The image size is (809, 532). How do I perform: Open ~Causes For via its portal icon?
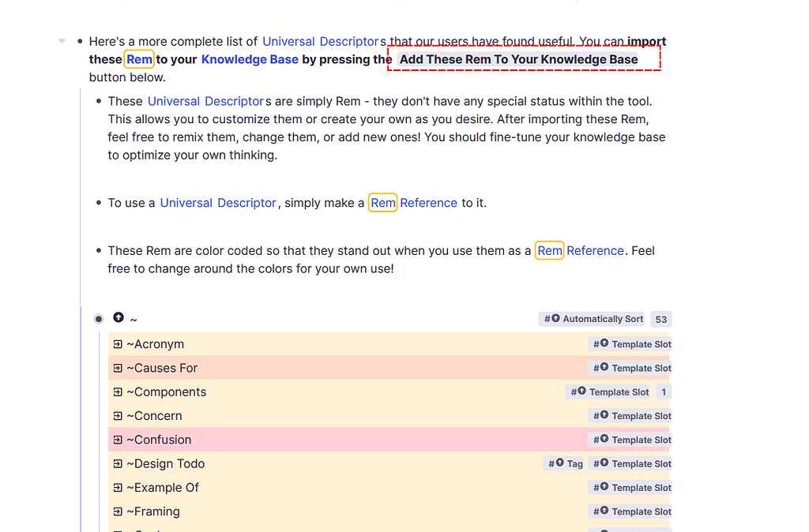pos(117,368)
